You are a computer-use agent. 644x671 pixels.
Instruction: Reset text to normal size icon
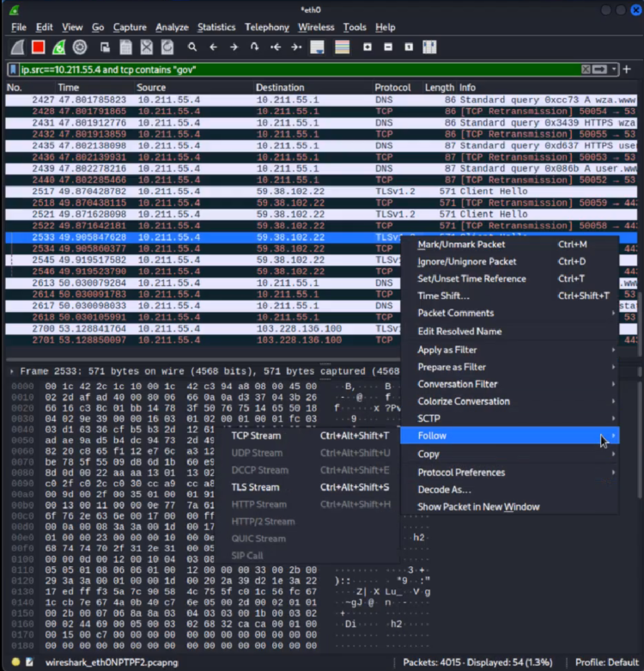(409, 47)
